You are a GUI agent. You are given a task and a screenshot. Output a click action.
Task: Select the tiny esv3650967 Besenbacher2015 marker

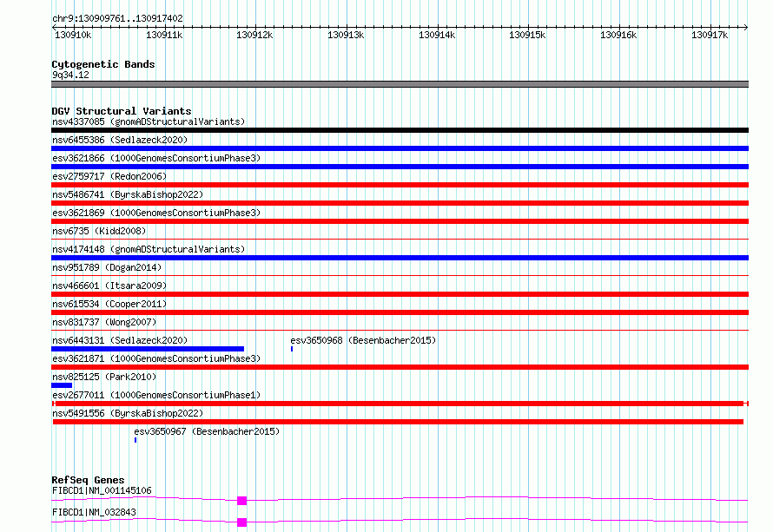[135, 440]
